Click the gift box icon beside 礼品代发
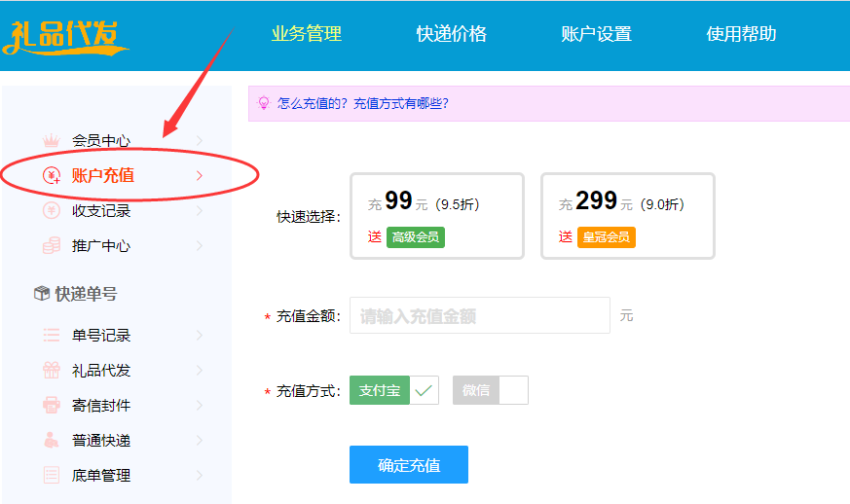Image resolution: width=850 pixels, height=504 pixels. (x=52, y=371)
